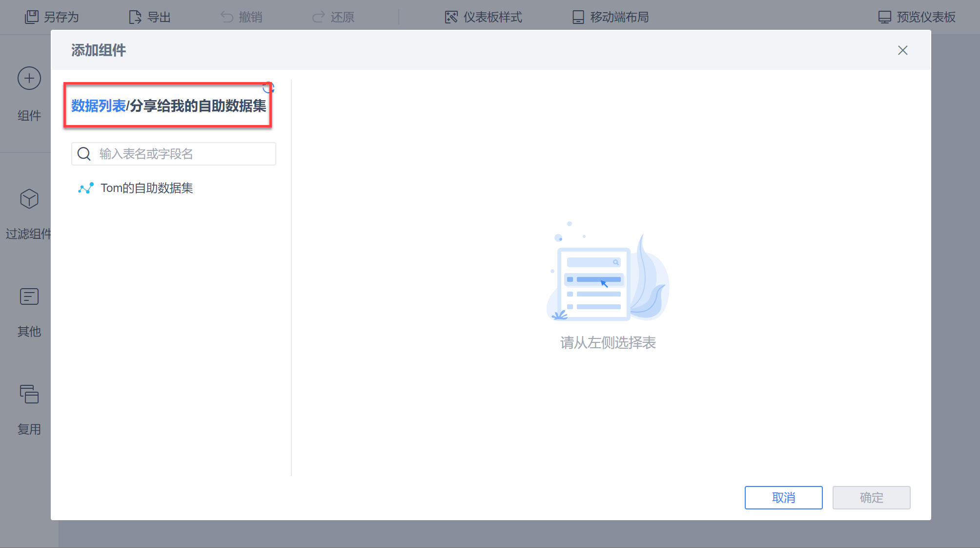The image size is (980, 548).
Task: Click Redo in top toolbar
Action: 333,17
